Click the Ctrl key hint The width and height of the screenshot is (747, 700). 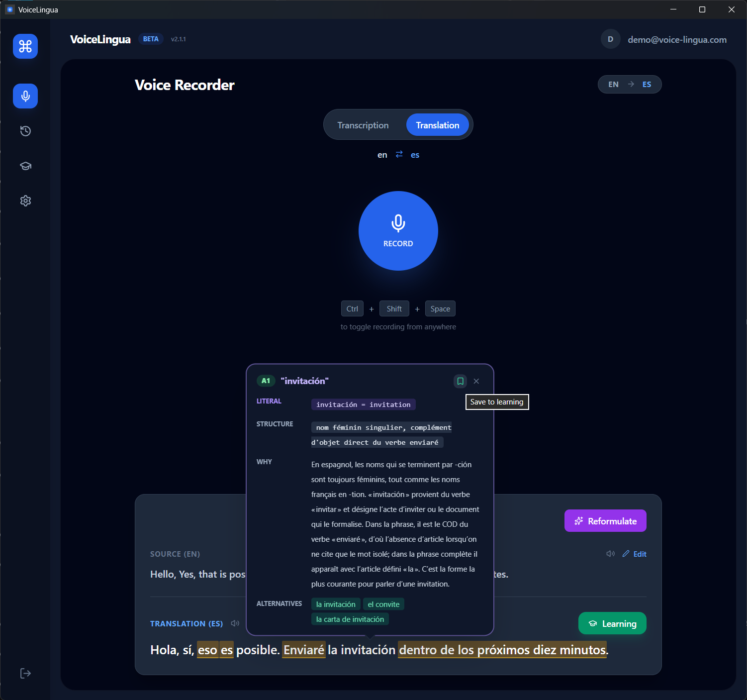(x=352, y=308)
